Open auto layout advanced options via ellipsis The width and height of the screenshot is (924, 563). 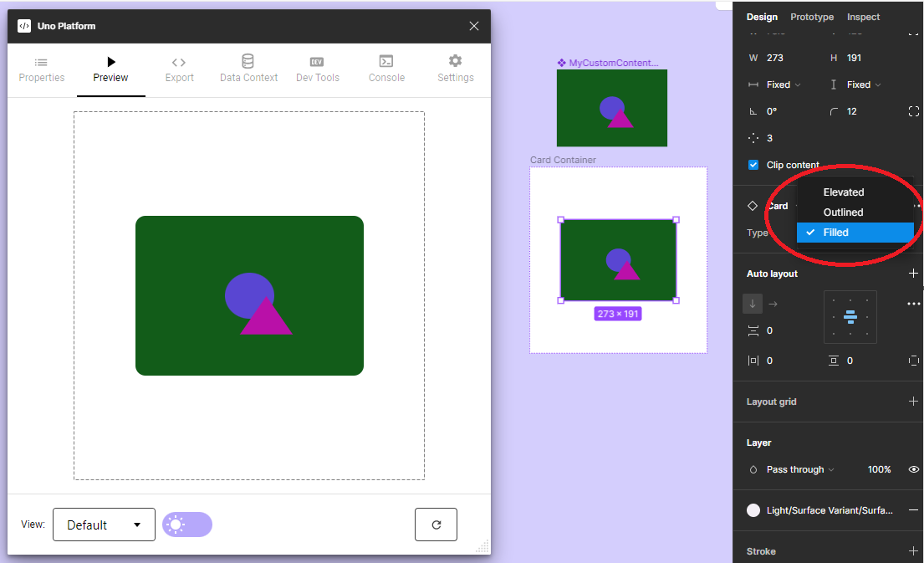tap(913, 304)
